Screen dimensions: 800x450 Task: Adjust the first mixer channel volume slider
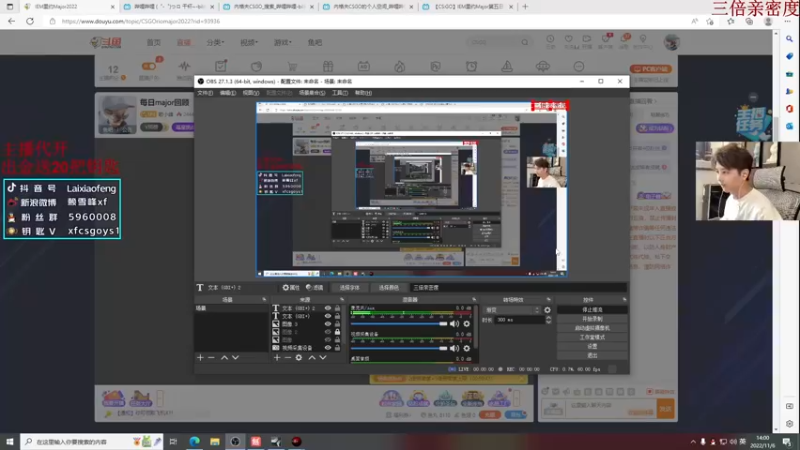[399, 323]
